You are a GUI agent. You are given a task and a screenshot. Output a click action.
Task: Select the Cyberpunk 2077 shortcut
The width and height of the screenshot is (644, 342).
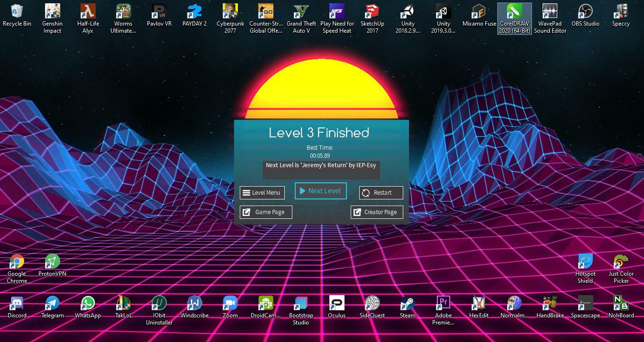point(230,12)
